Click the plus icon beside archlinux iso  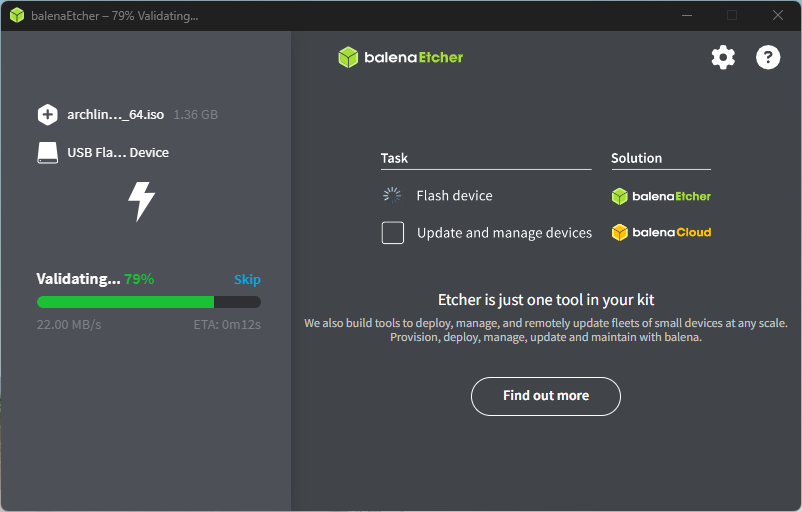(x=48, y=114)
